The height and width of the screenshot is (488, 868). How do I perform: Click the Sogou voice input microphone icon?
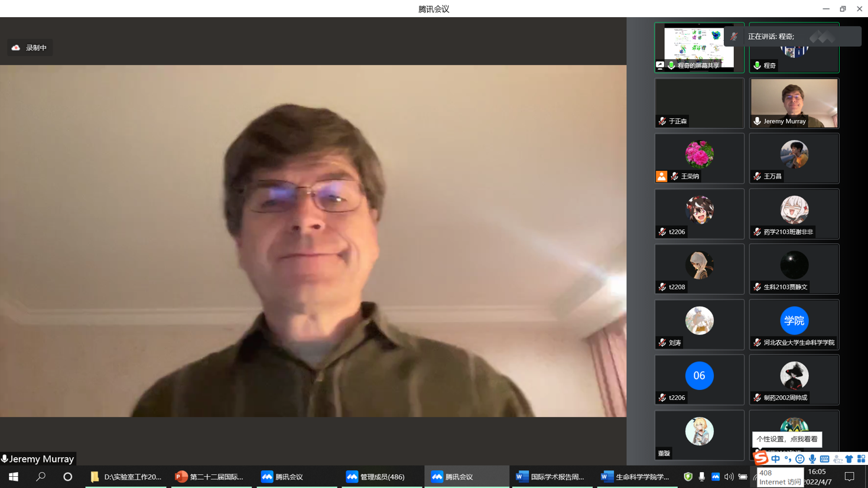(x=812, y=459)
